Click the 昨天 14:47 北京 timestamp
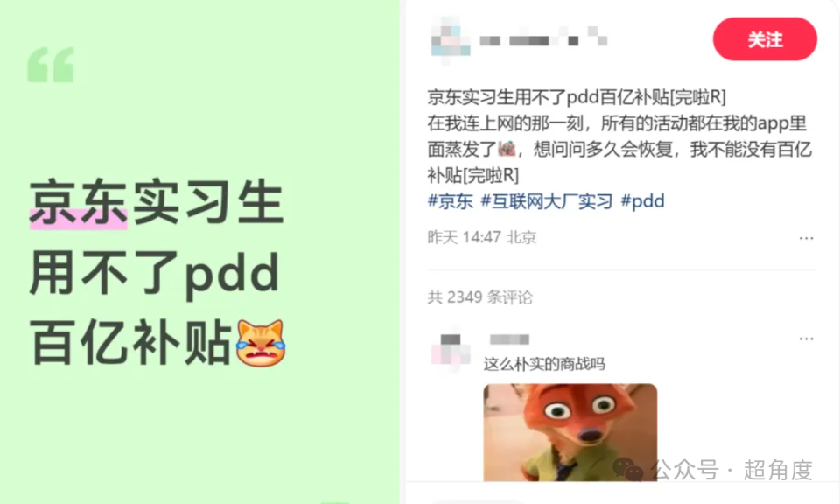This screenshot has width=840, height=504. [482, 237]
